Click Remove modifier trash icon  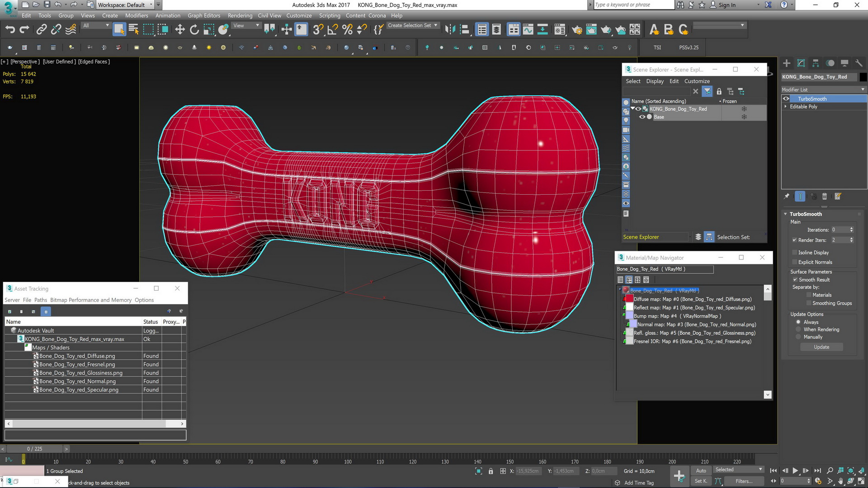tap(824, 196)
